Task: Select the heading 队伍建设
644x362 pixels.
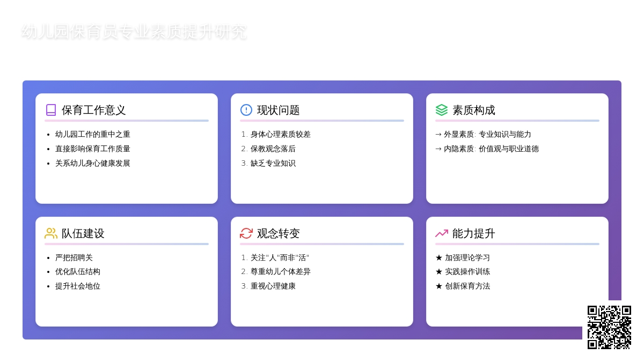Action: click(83, 233)
